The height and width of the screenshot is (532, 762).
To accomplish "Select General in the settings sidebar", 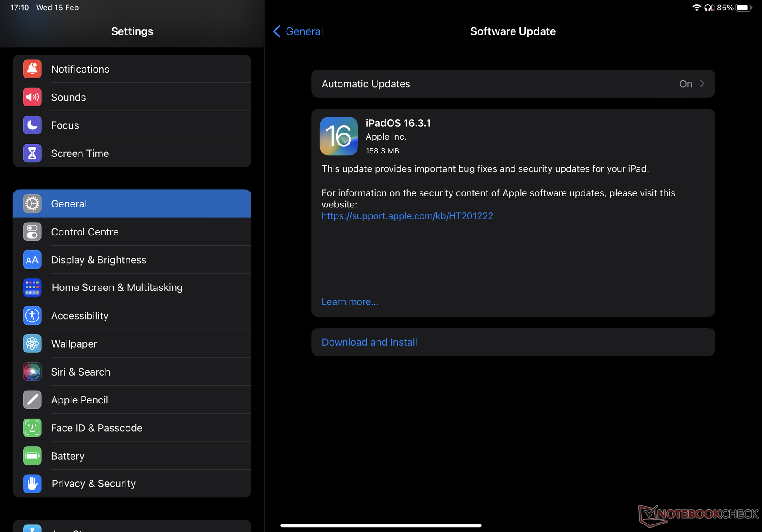I will coord(132,204).
